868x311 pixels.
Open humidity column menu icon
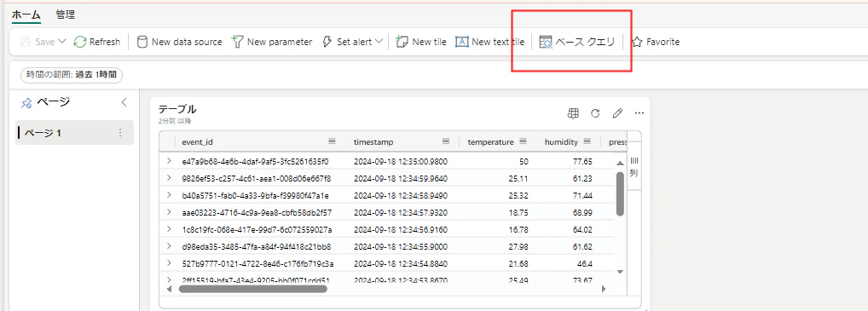(x=587, y=141)
